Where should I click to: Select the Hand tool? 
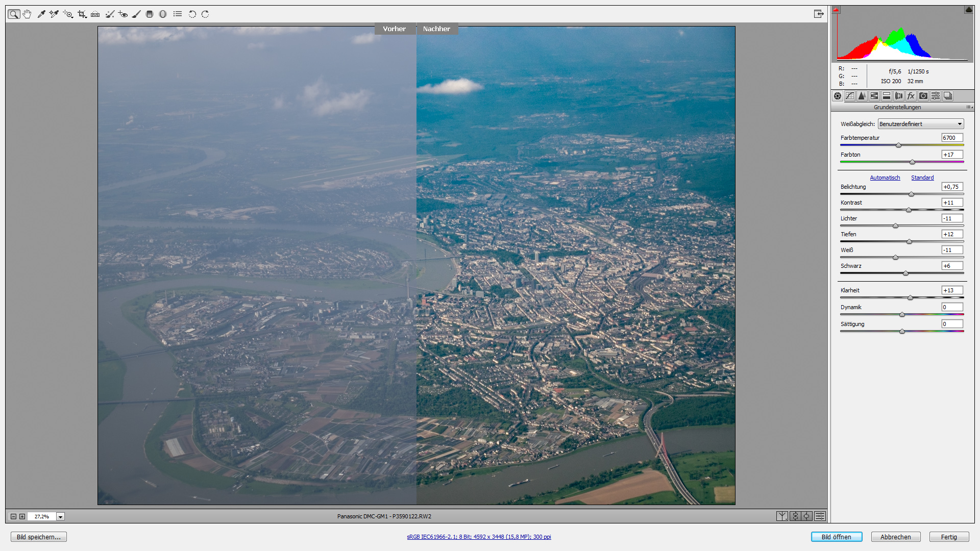point(27,14)
